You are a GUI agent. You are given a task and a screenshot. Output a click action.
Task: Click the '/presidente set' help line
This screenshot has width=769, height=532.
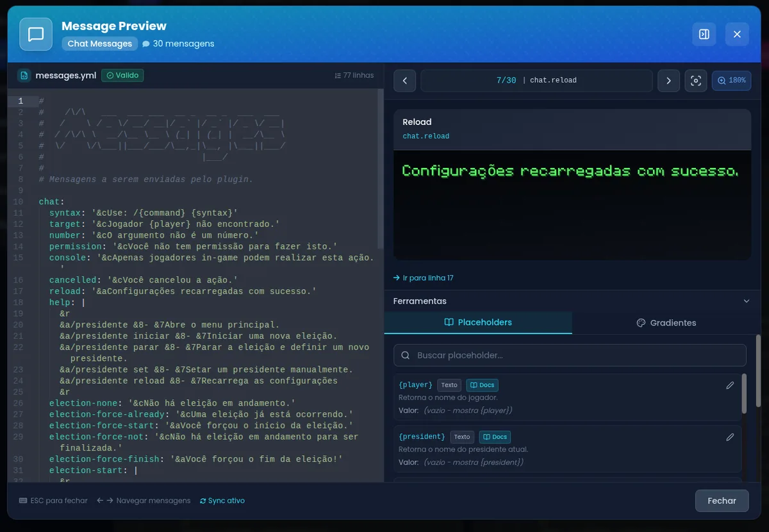pos(206,370)
